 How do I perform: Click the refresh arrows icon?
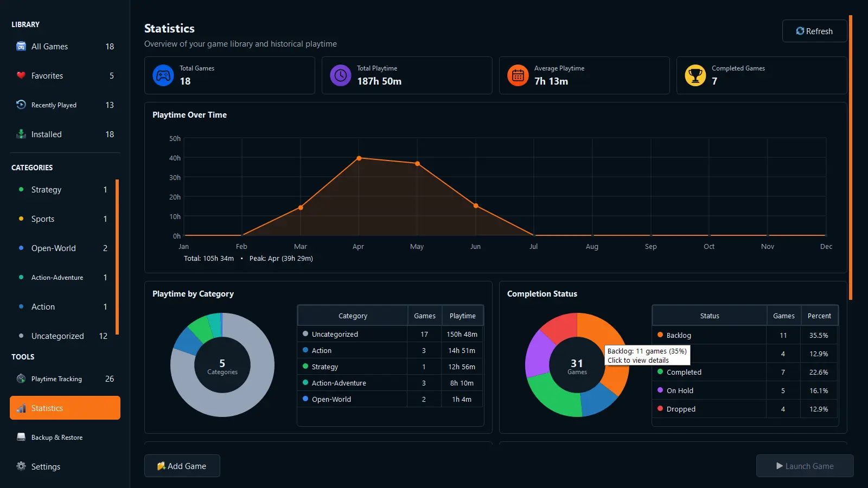click(x=800, y=31)
